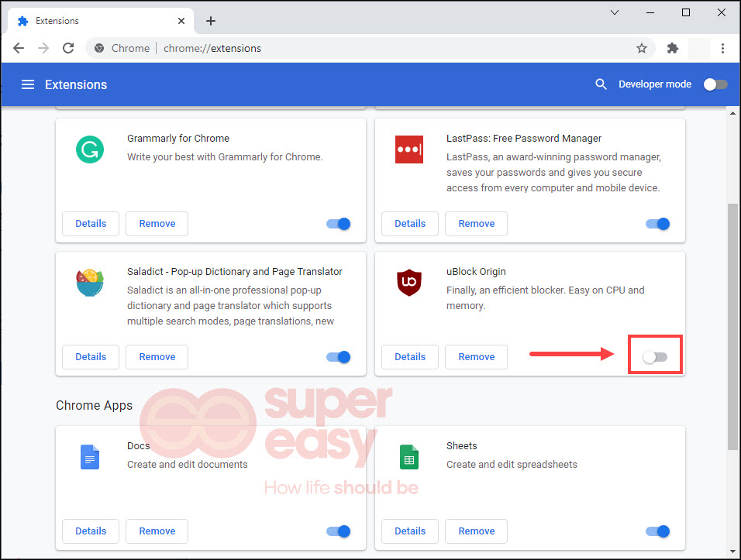Reload the page with refresh icon
Screen dimensions: 741x560
(x=68, y=48)
